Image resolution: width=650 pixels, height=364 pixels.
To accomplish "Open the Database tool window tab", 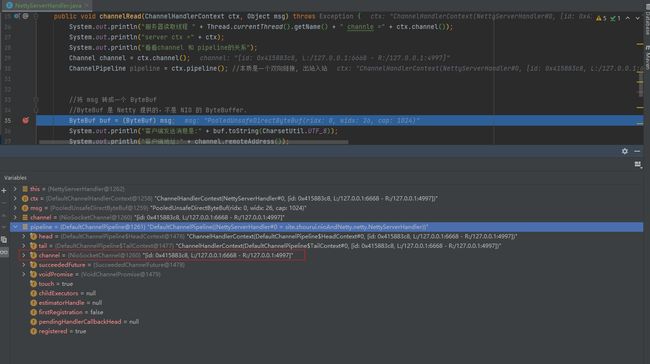I will 647,20.
